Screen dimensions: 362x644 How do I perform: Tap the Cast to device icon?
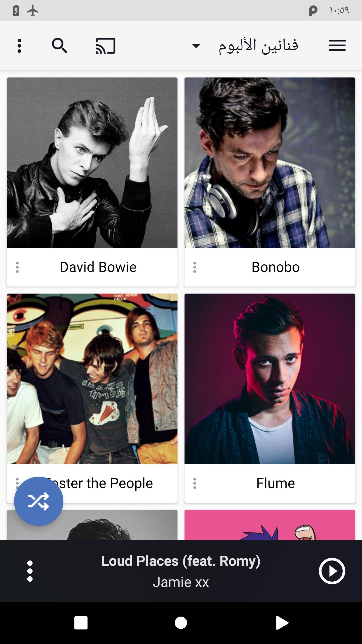(x=105, y=46)
